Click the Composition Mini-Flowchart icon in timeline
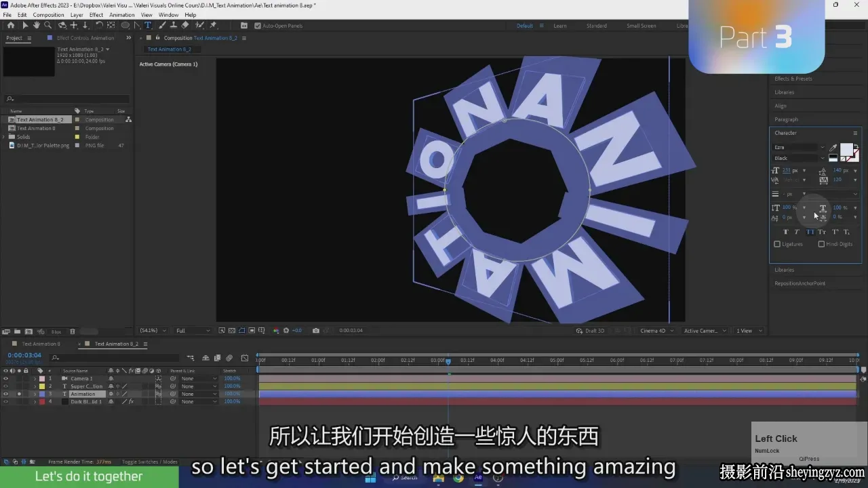Image resolution: width=868 pixels, height=488 pixels. [191, 358]
